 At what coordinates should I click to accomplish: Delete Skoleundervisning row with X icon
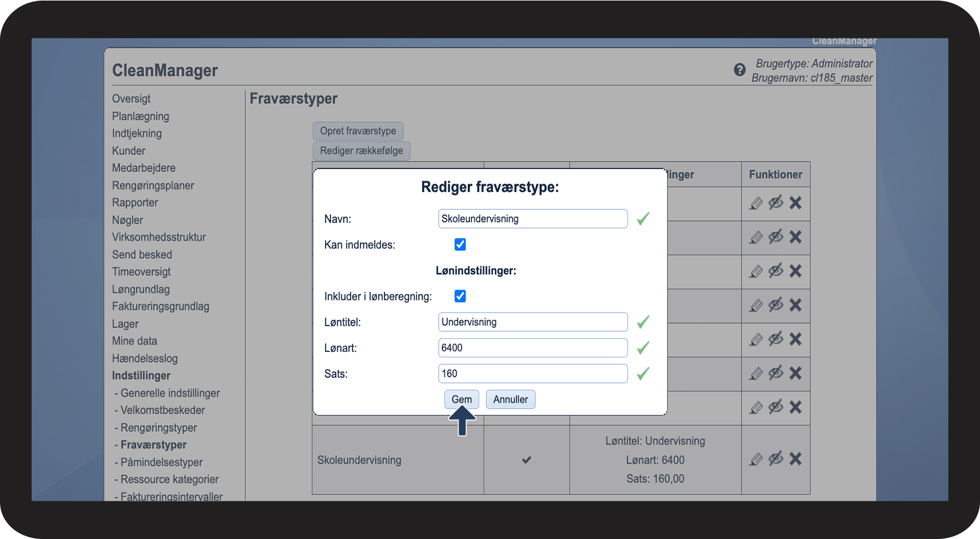[795, 459]
